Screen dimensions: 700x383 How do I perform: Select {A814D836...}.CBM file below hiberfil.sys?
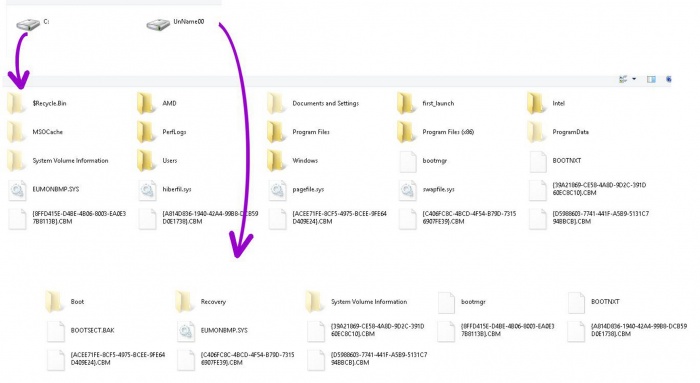coord(198,218)
